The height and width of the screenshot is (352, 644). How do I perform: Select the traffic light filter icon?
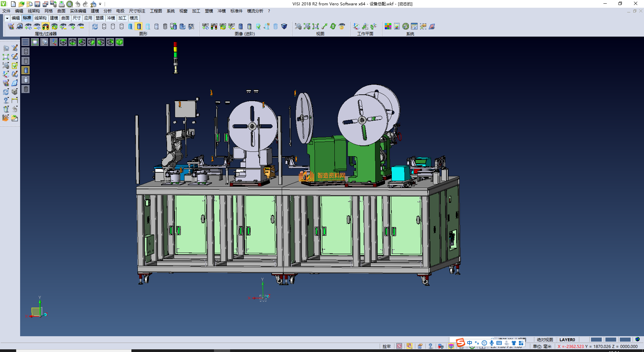[46, 26]
